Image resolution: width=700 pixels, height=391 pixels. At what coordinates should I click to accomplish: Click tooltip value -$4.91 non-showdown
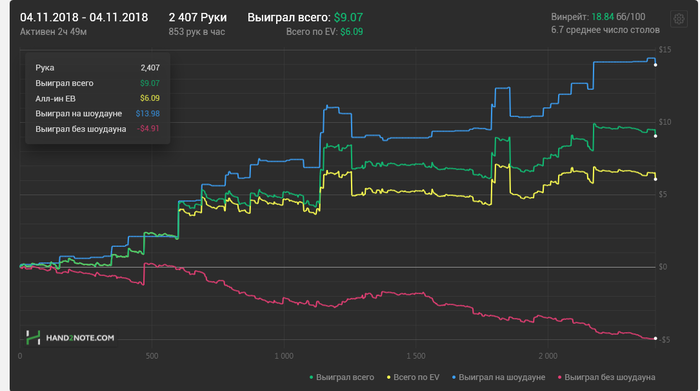tap(148, 129)
